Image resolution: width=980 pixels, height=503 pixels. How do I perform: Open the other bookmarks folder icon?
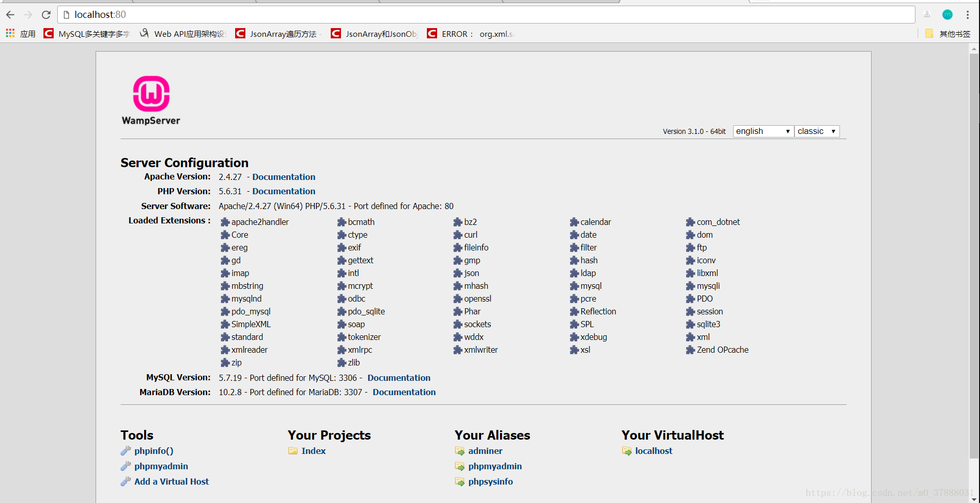point(929,34)
